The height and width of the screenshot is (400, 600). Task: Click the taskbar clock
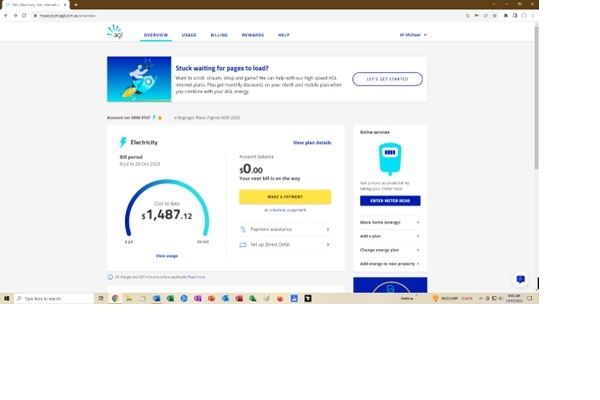pos(514,298)
